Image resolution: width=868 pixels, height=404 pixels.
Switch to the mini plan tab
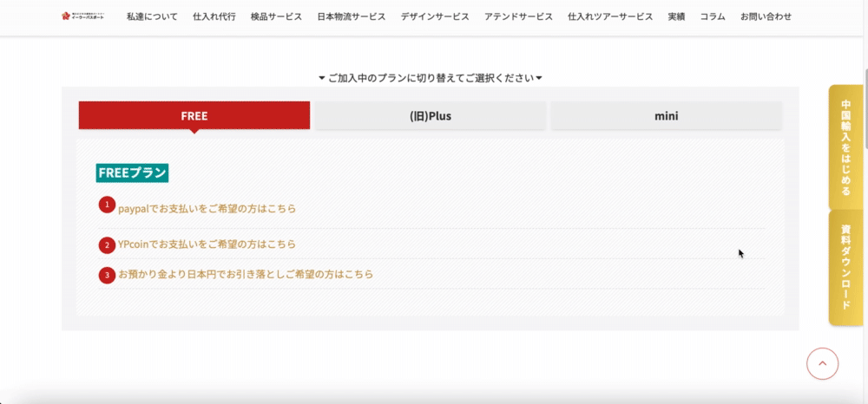point(667,115)
